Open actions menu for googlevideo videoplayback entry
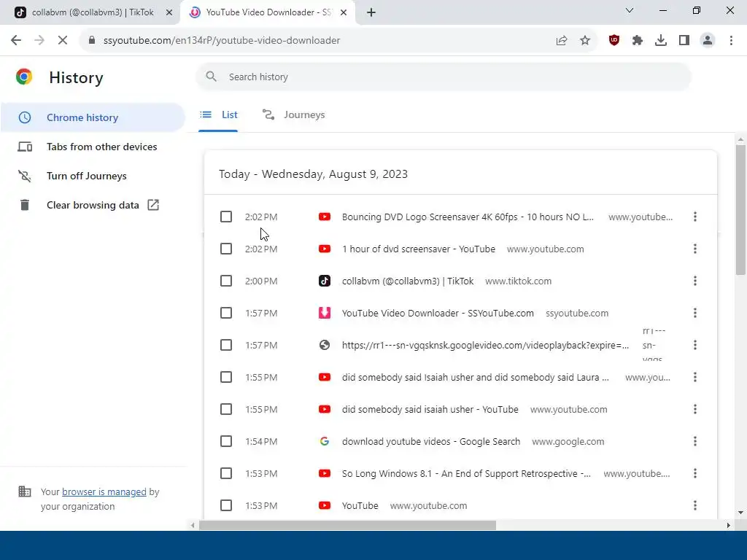This screenshot has height=560, width=747. [x=695, y=345]
